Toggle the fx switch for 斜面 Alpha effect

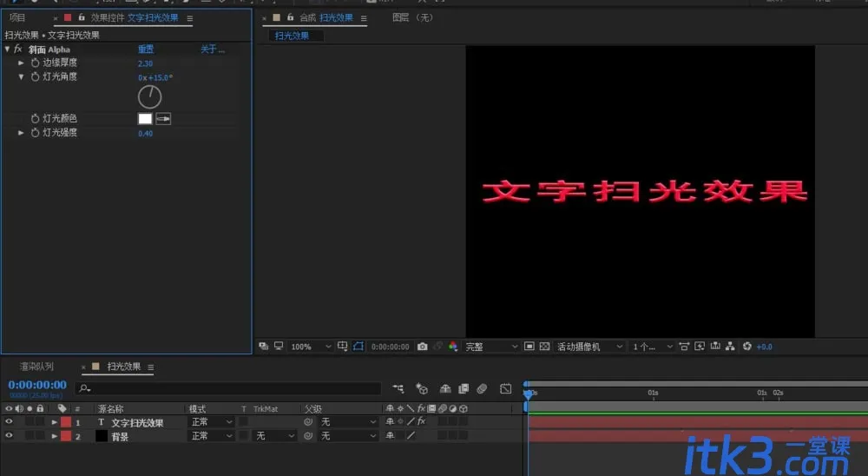[x=17, y=50]
